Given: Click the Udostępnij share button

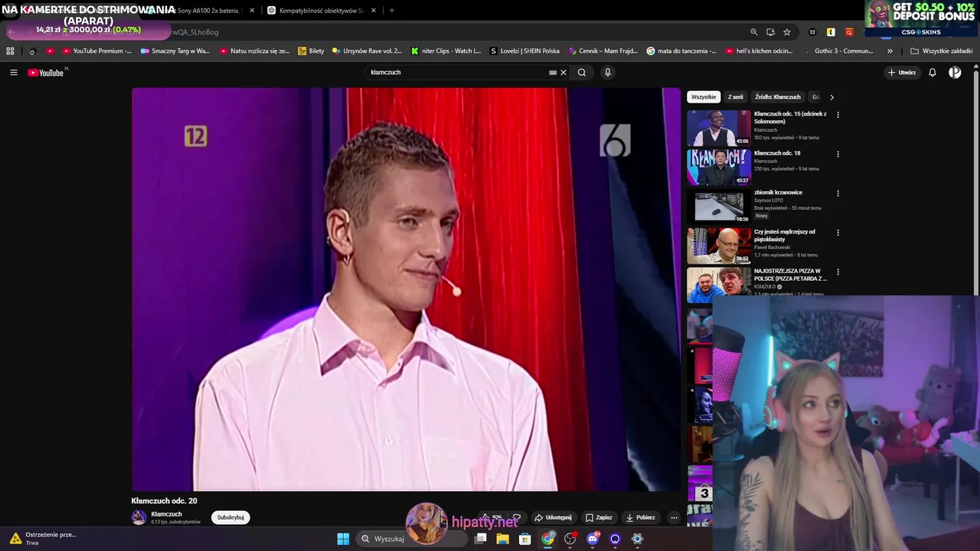Looking at the screenshot, I should pyautogui.click(x=553, y=517).
